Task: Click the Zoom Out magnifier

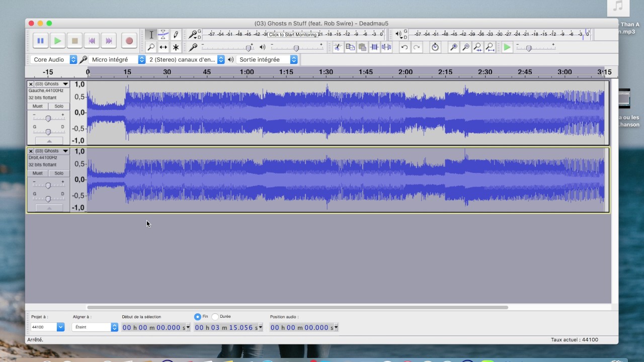Action: pyautogui.click(x=465, y=47)
